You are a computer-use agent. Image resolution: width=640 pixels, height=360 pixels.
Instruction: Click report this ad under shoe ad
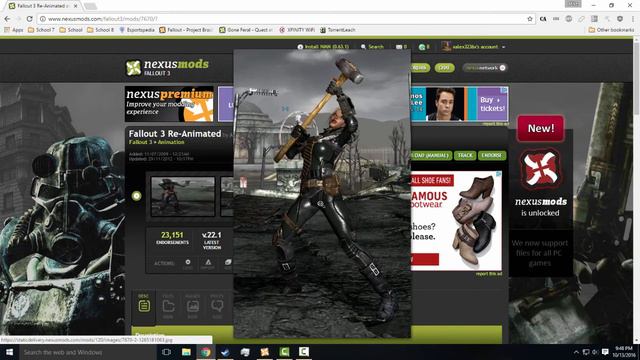click(489, 274)
